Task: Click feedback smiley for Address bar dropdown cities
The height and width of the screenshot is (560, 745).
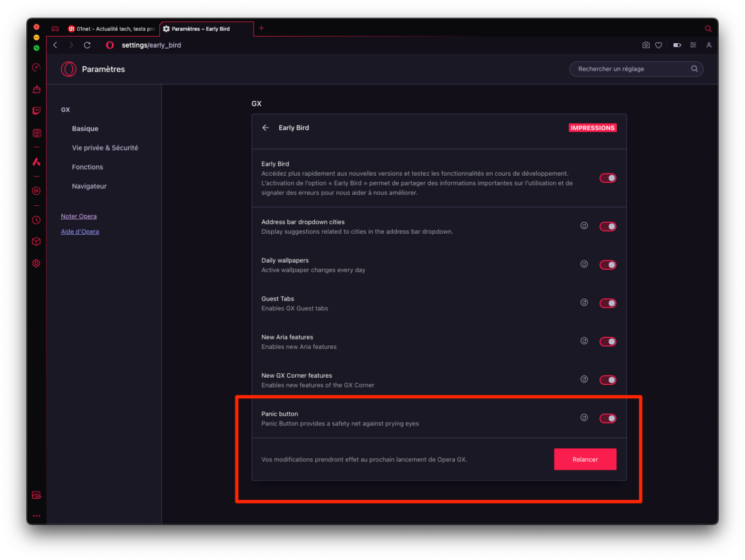Action: click(x=584, y=226)
